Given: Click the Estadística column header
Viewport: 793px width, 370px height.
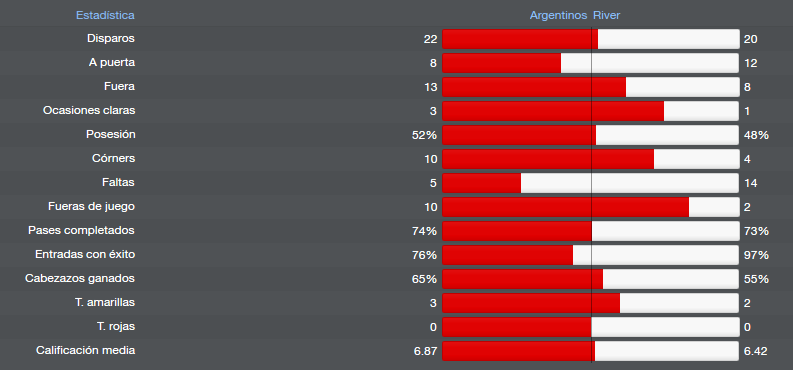Looking at the screenshot, I should pos(105,15).
